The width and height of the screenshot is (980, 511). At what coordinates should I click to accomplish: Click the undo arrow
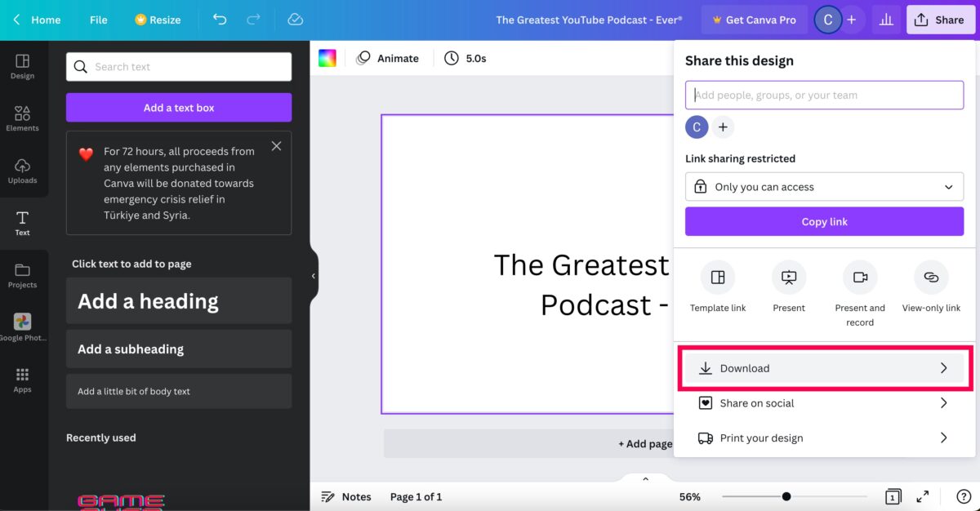[220, 20]
